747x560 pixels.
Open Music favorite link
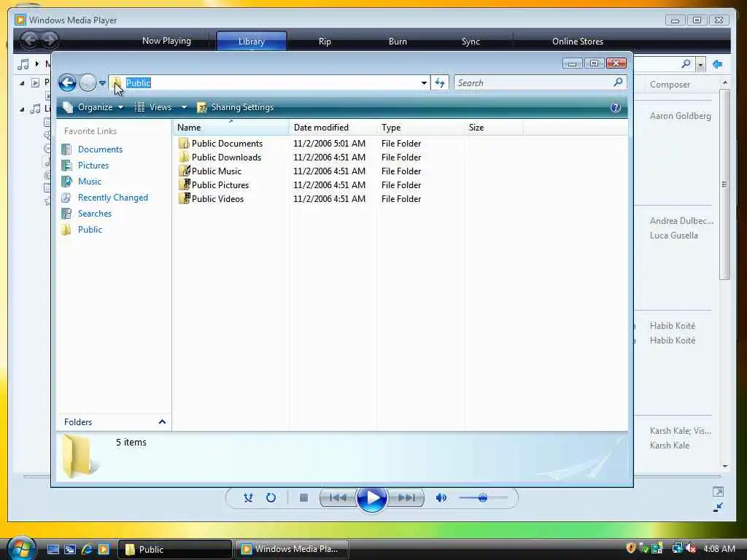[90, 182]
